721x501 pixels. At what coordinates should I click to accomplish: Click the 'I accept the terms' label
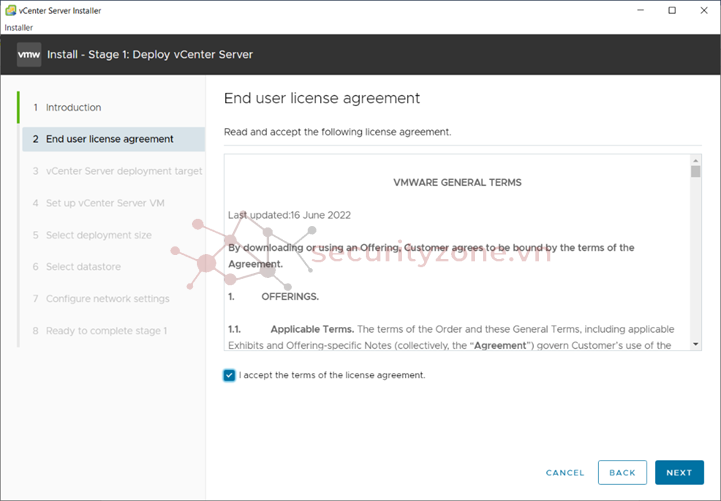point(332,375)
